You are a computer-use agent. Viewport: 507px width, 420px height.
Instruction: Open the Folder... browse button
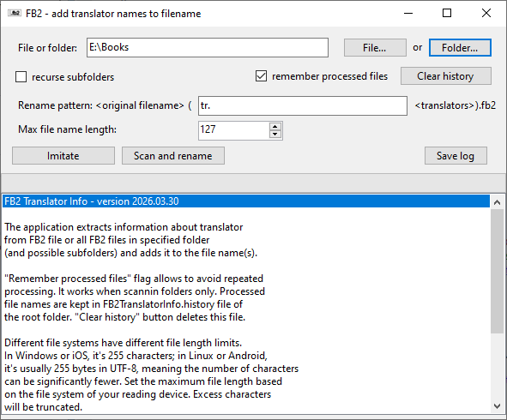pos(460,48)
